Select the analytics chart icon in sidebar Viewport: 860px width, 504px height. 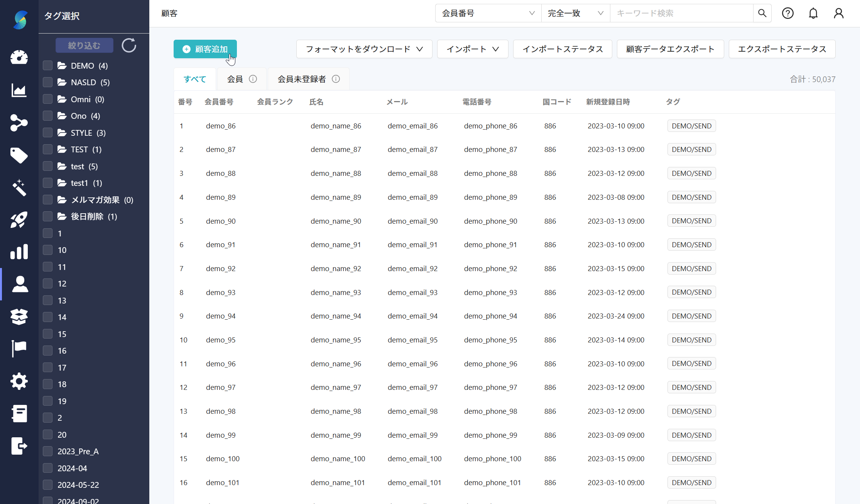pyautogui.click(x=19, y=90)
